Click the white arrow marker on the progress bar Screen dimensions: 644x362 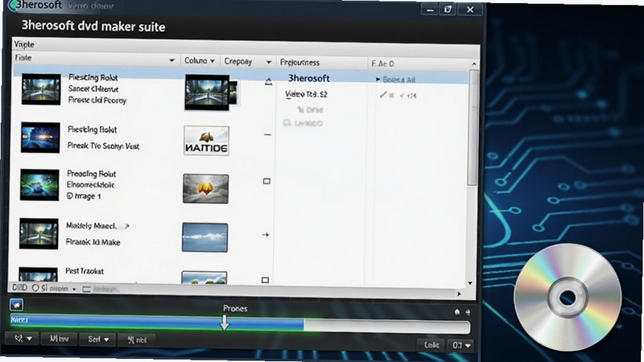tap(225, 323)
